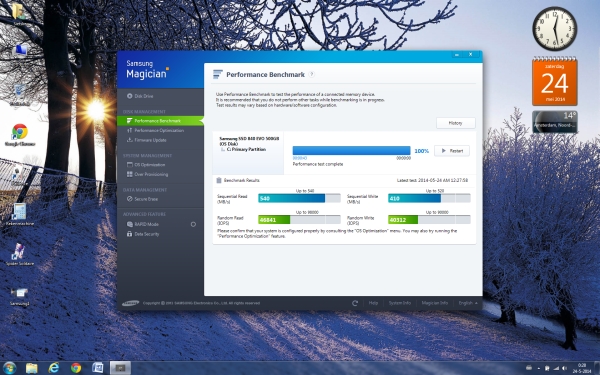Open the Over Provisioning grid icon
600x375 pixels.
[x=130, y=174]
